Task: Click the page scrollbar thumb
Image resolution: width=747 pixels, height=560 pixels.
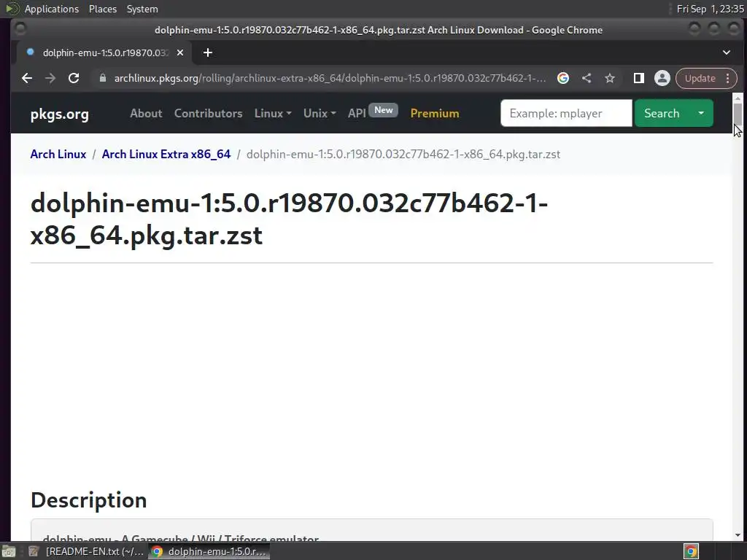Action: click(738, 114)
